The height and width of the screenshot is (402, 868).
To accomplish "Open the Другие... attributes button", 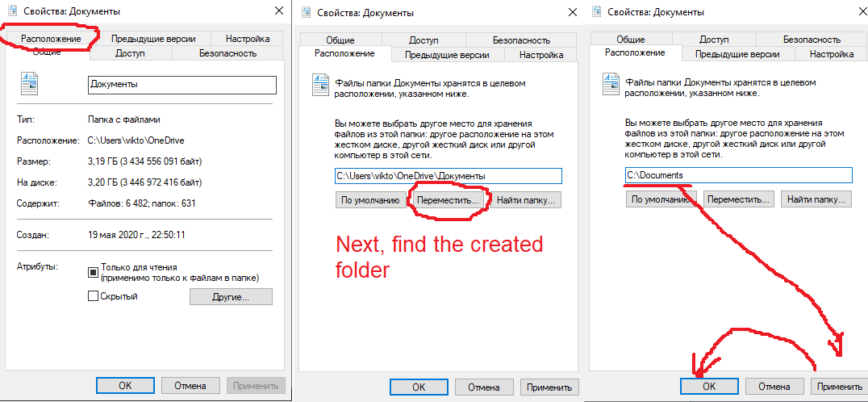I will click(x=231, y=297).
